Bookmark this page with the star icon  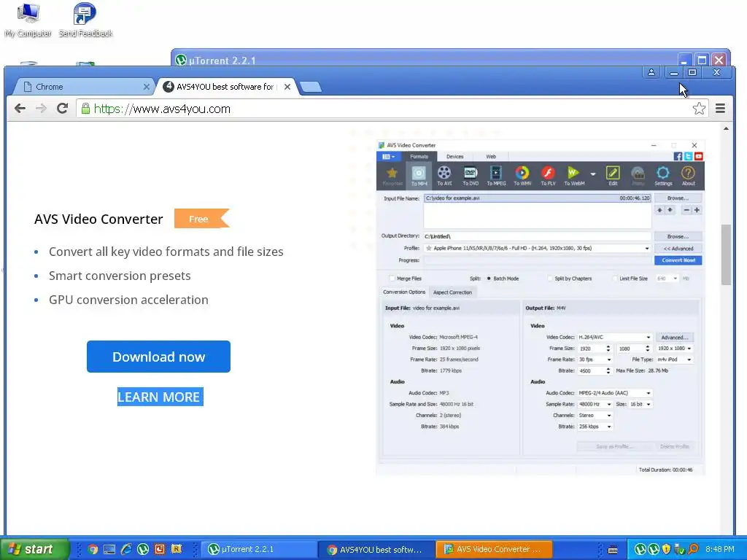pos(699,109)
